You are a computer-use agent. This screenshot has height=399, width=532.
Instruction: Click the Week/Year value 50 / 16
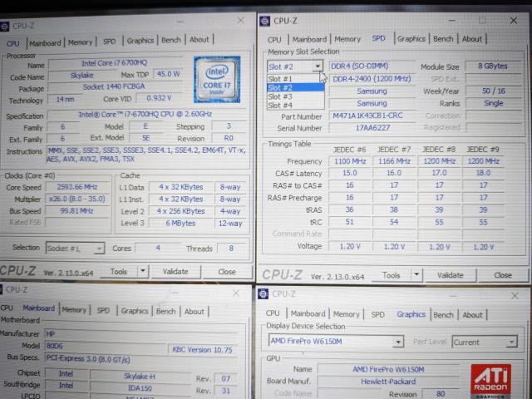click(x=493, y=91)
